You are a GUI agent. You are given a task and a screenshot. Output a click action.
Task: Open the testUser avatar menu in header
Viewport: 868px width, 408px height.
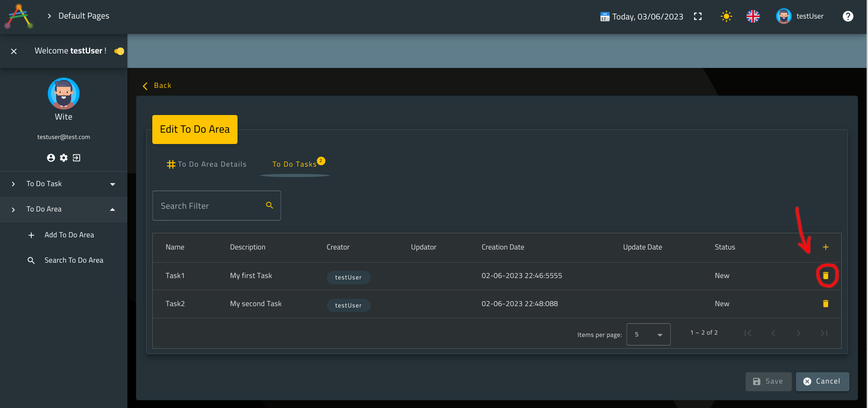click(784, 16)
